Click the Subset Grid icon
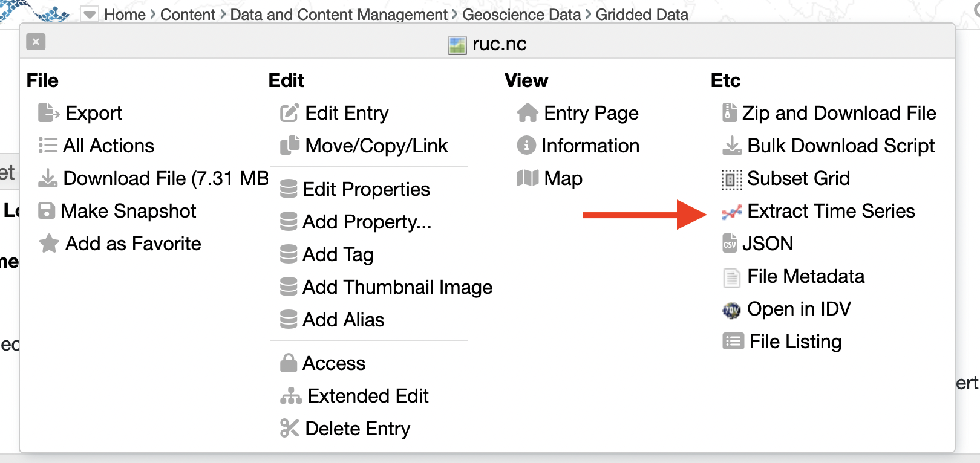This screenshot has width=980, height=463. coord(731,179)
